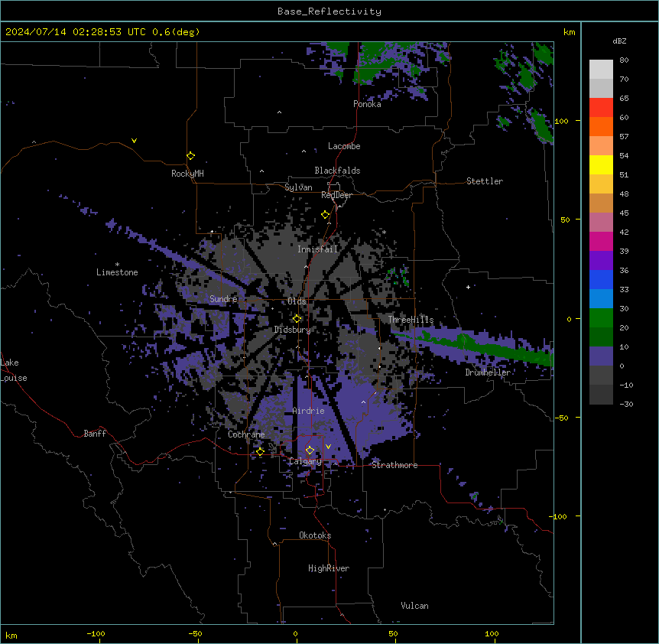Image resolution: width=659 pixels, height=644 pixels.
Task: Click the Stettler label
Action: [x=485, y=181]
